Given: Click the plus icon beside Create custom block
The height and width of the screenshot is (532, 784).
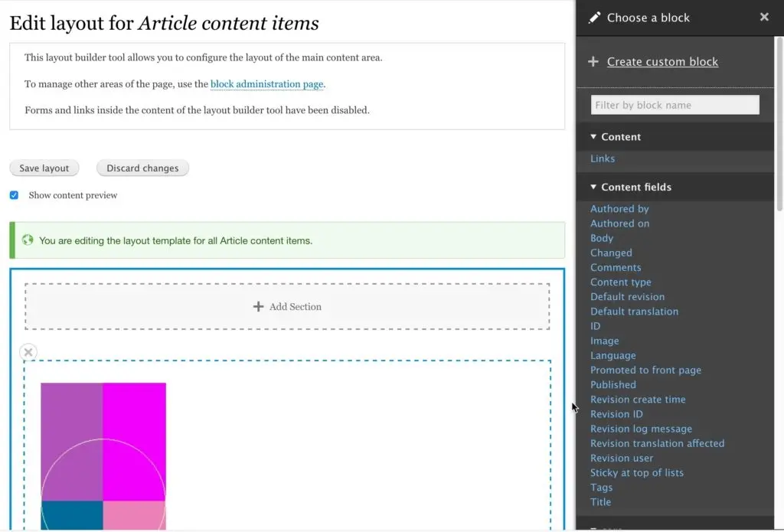Looking at the screenshot, I should click(x=593, y=61).
